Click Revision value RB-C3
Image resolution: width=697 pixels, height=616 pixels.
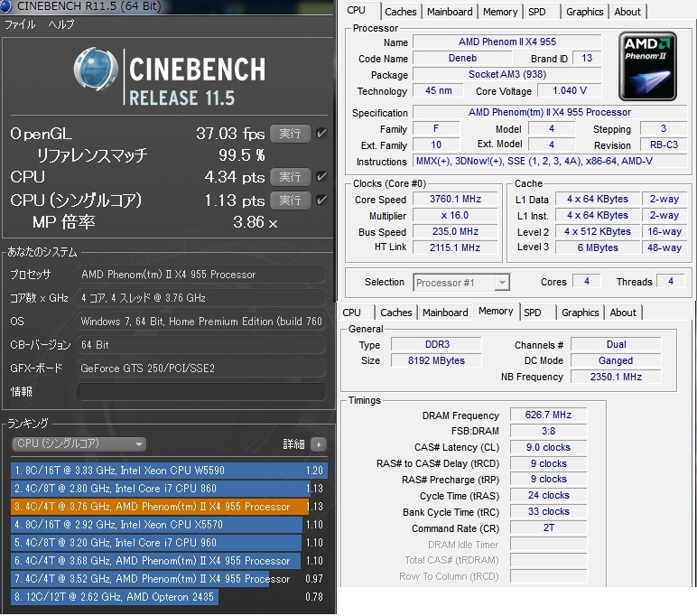click(x=664, y=145)
